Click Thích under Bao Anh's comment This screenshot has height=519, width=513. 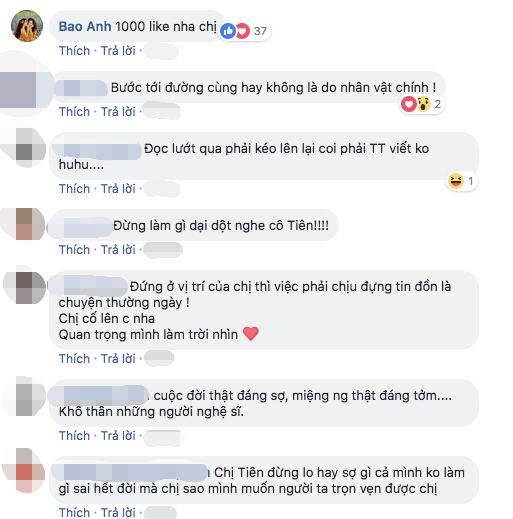click(x=74, y=51)
